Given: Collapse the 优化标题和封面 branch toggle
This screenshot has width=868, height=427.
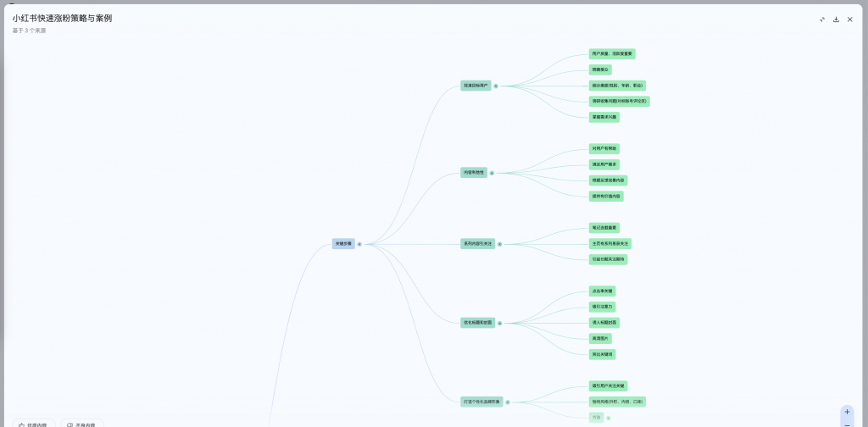Looking at the screenshot, I should coord(500,323).
